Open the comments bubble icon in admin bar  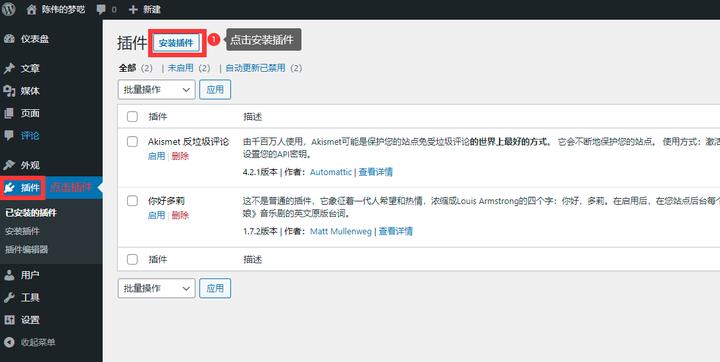pos(101,10)
